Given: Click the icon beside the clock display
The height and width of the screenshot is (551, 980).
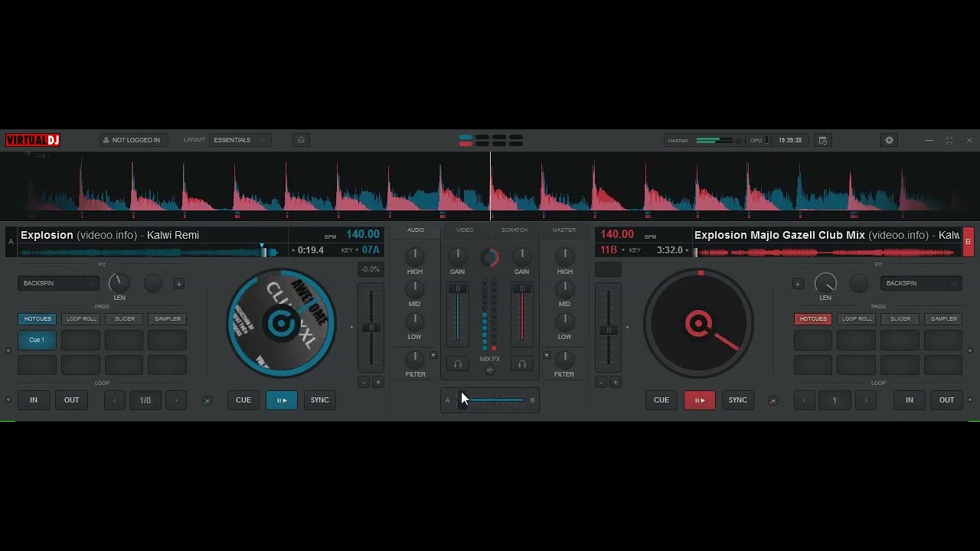Looking at the screenshot, I should (x=823, y=140).
